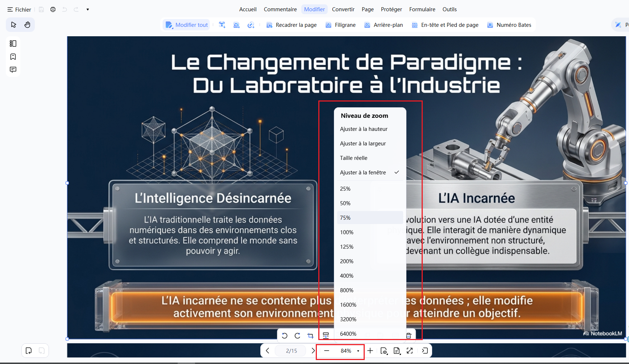Open the thumbnails panel icon
The width and height of the screenshot is (629, 364).
click(x=13, y=44)
